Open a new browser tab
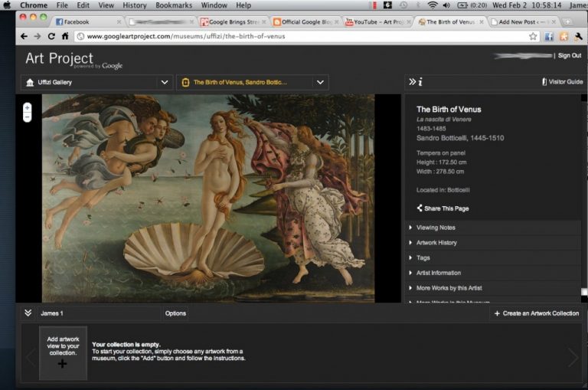 (x=568, y=21)
